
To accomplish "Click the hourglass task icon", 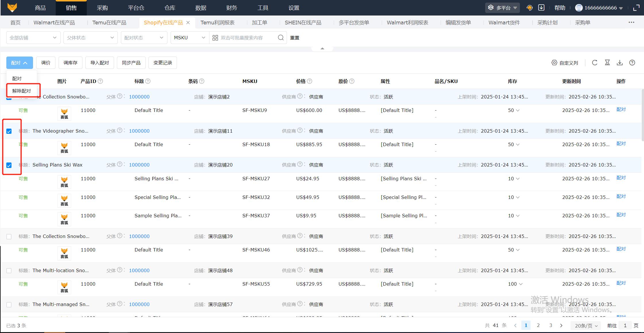I will (607, 63).
